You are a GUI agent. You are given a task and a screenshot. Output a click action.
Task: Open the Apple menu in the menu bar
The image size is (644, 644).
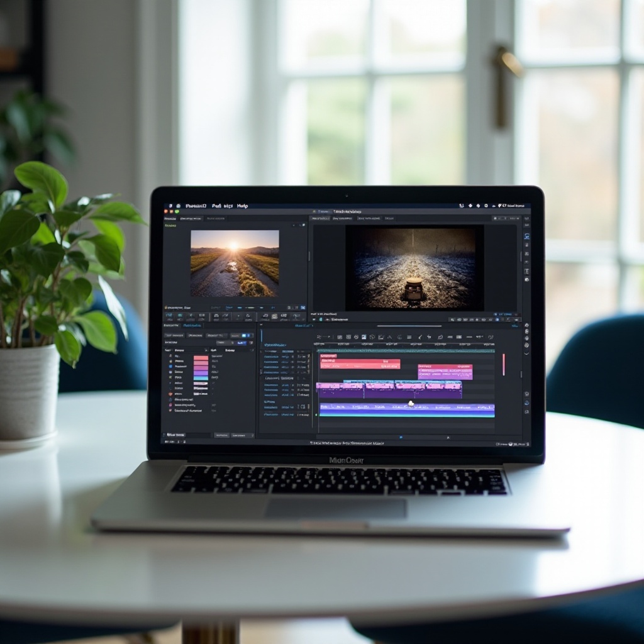170,206
